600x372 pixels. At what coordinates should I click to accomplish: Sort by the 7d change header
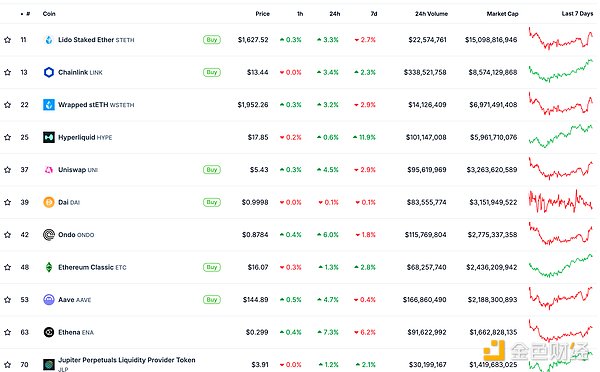point(374,14)
